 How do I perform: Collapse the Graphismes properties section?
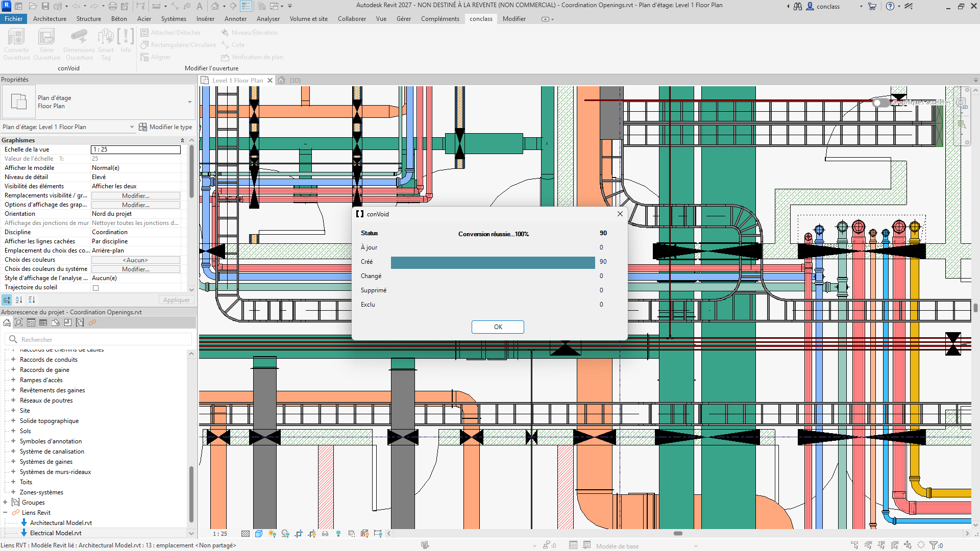(182, 140)
